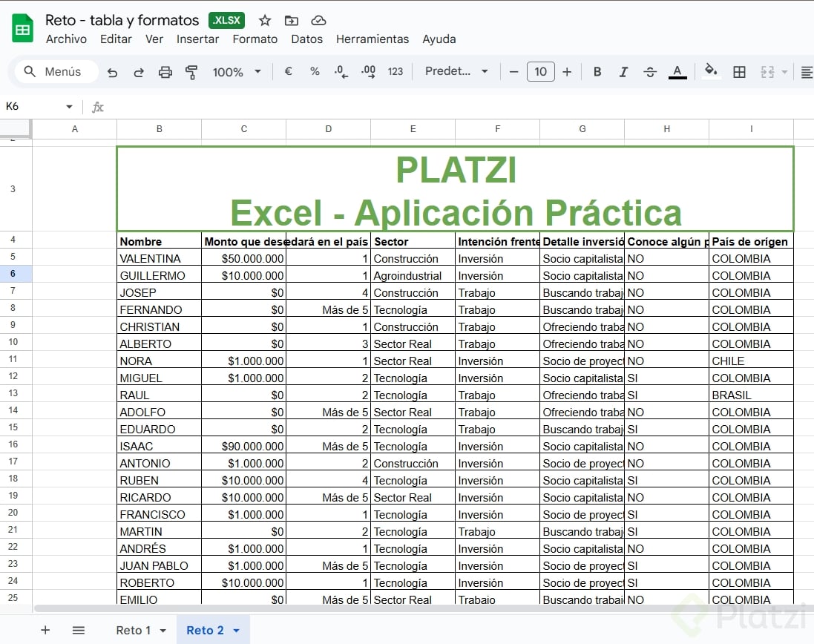The width and height of the screenshot is (814, 644).
Task: Search the menus box
Action: click(55, 72)
